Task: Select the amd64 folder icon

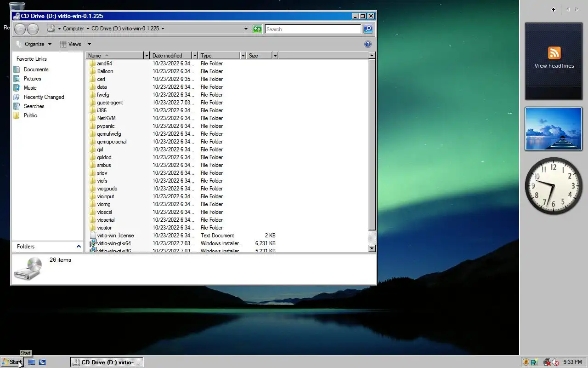Action: (92, 63)
